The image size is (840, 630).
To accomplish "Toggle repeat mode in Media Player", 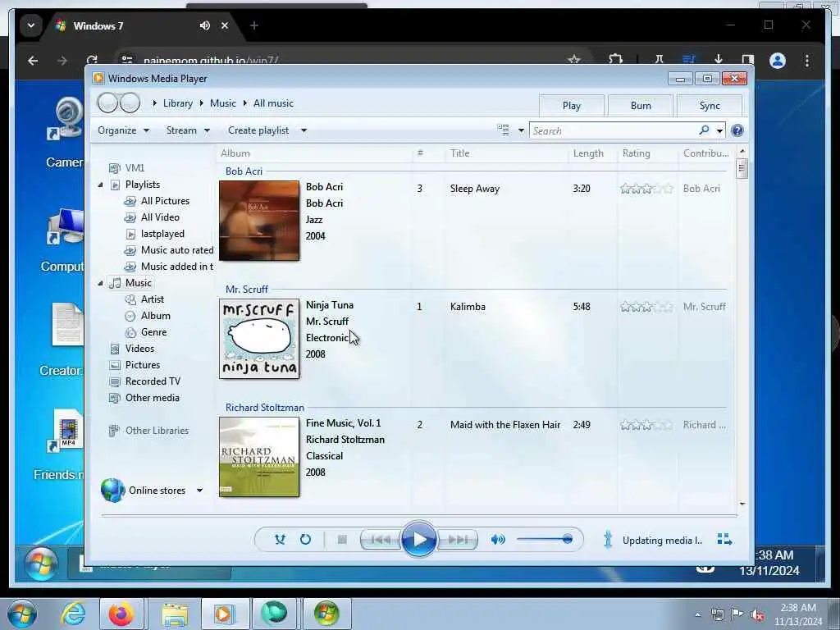I will [305, 540].
